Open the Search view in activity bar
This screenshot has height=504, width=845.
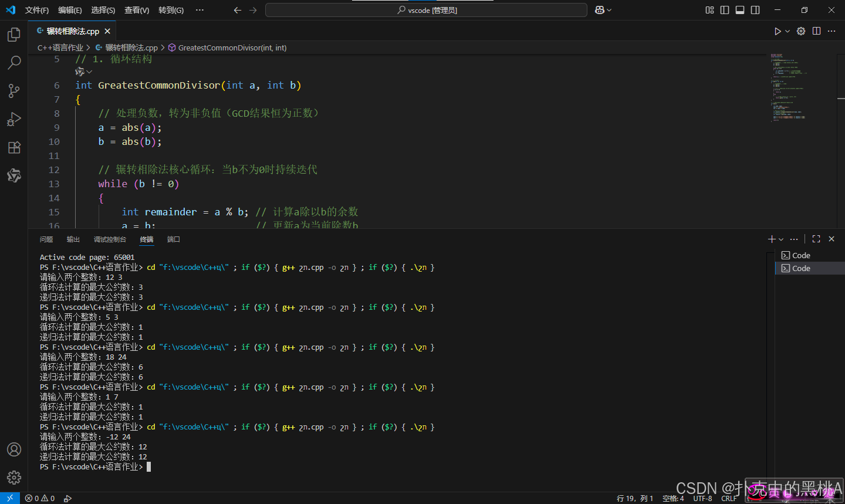(14, 62)
